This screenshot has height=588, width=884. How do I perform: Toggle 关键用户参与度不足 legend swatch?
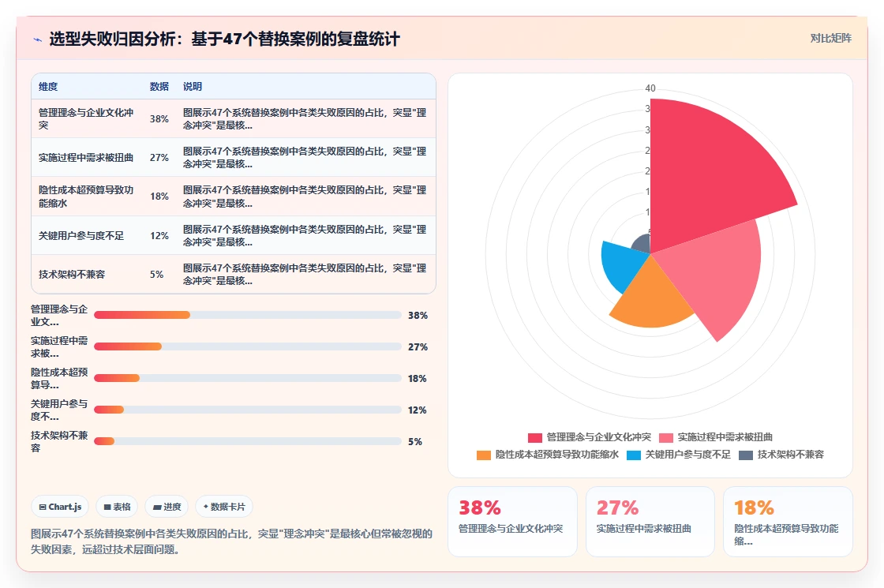pyautogui.click(x=634, y=455)
